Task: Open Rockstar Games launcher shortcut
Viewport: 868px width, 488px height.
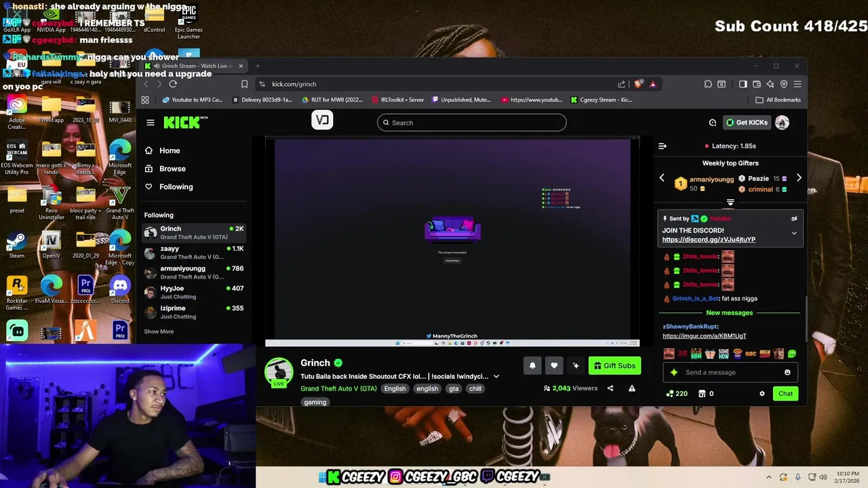Action: click(x=17, y=293)
